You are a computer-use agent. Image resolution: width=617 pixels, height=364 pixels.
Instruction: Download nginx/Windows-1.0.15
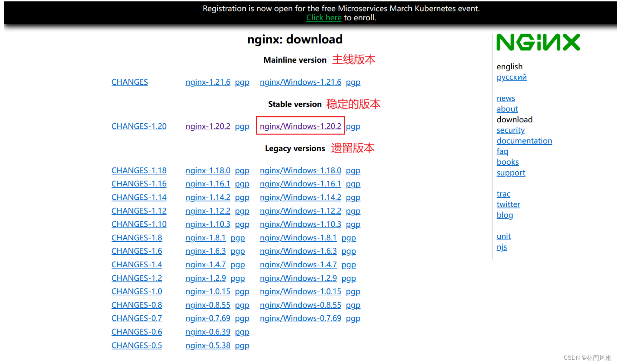(300, 291)
